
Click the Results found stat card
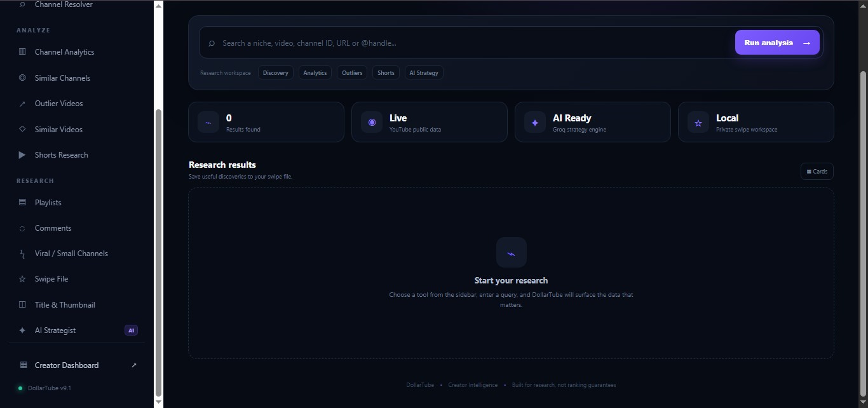266,122
